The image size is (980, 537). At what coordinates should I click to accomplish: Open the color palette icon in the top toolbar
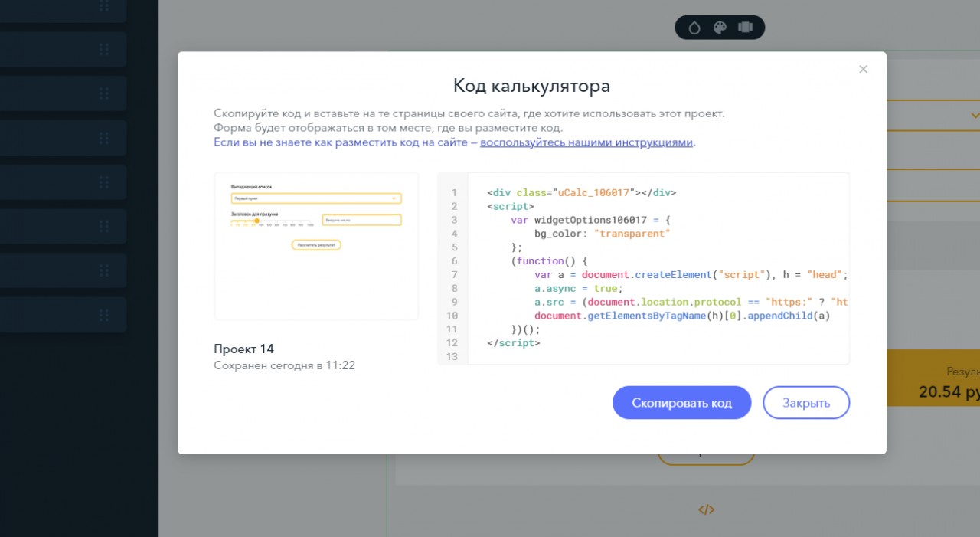tap(720, 28)
